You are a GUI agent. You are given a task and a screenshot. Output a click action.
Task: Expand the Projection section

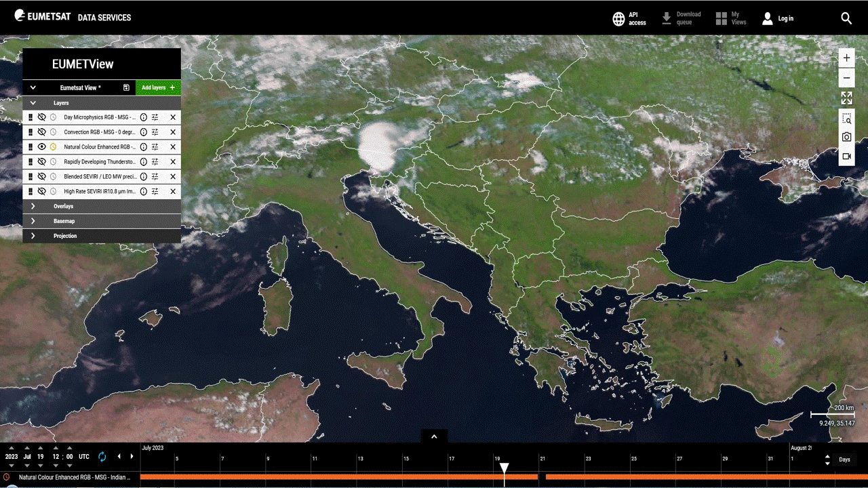pos(33,236)
